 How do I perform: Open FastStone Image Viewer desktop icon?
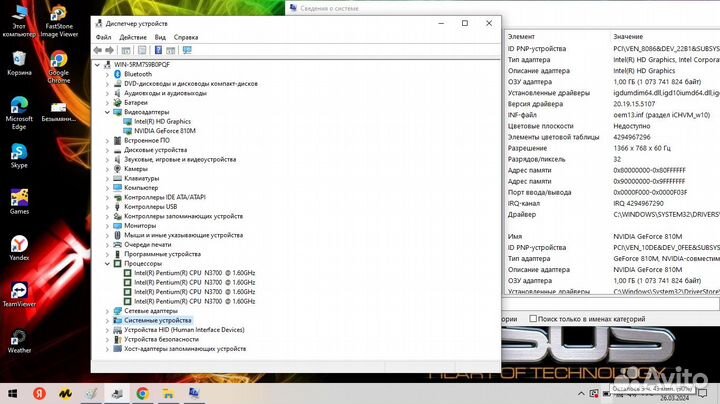pyautogui.click(x=59, y=21)
